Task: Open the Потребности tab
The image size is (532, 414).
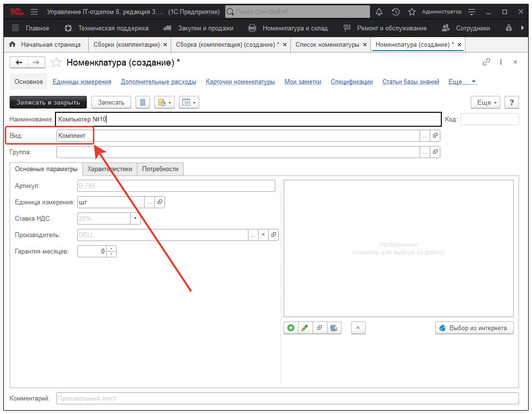Action: (160, 169)
